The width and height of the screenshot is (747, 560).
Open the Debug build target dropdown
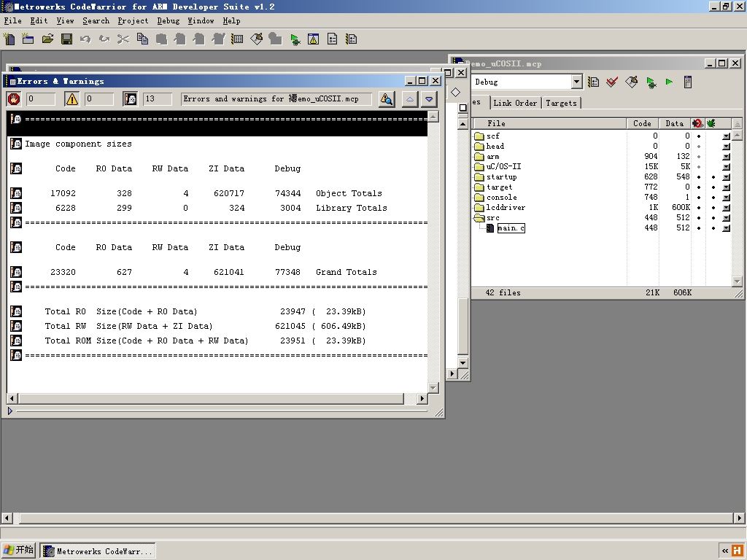point(576,82)
